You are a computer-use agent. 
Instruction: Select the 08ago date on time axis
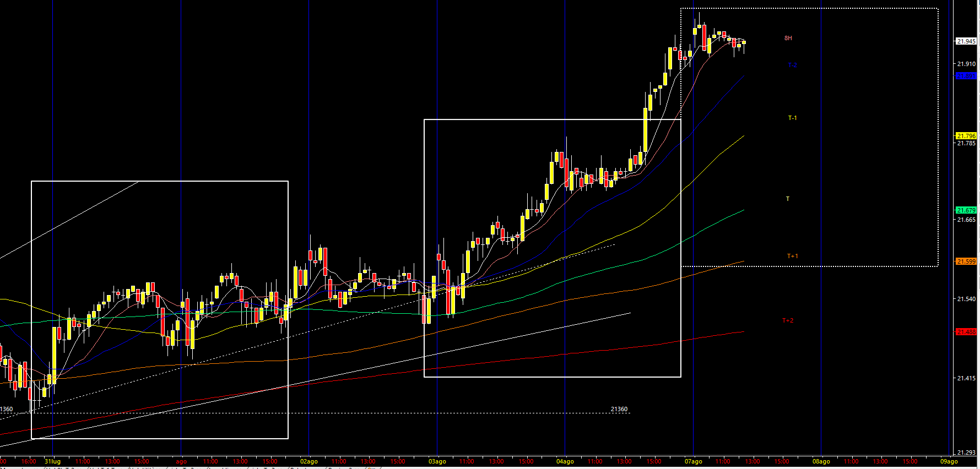[821, 461]
